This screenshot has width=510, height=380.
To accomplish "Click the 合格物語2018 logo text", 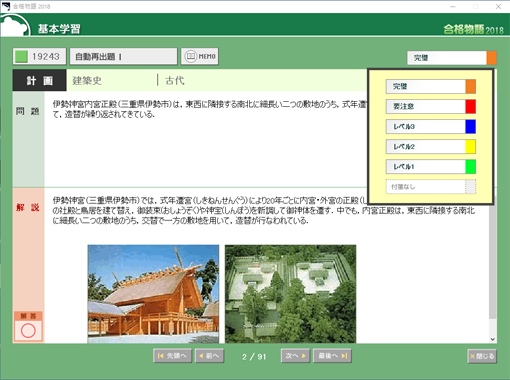I will (x=473, y=30).
